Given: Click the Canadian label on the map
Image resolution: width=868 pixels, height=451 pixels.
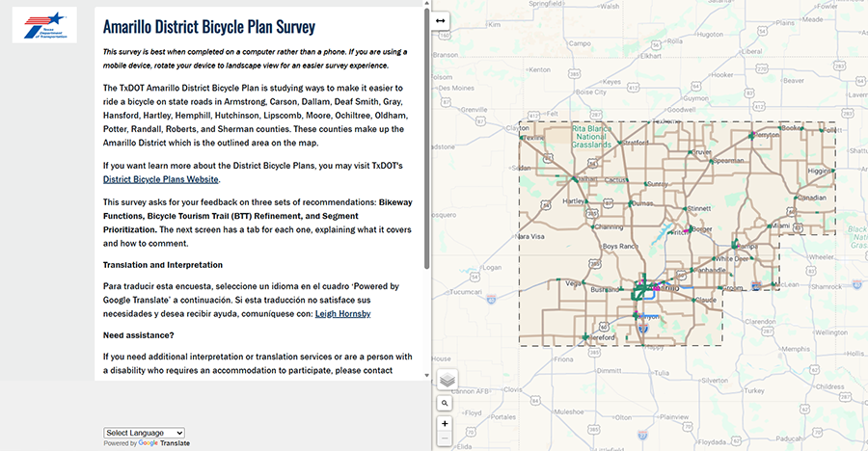Looking at the screenshot, I should (x=812, y=198).
